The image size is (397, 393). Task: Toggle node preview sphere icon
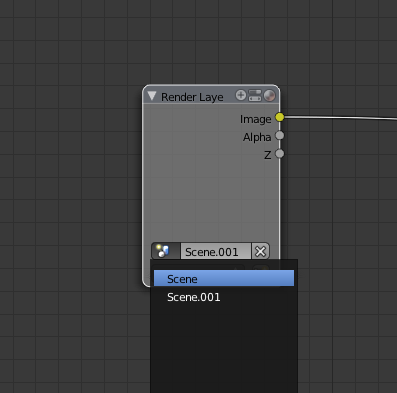click(x=269, y=95)
